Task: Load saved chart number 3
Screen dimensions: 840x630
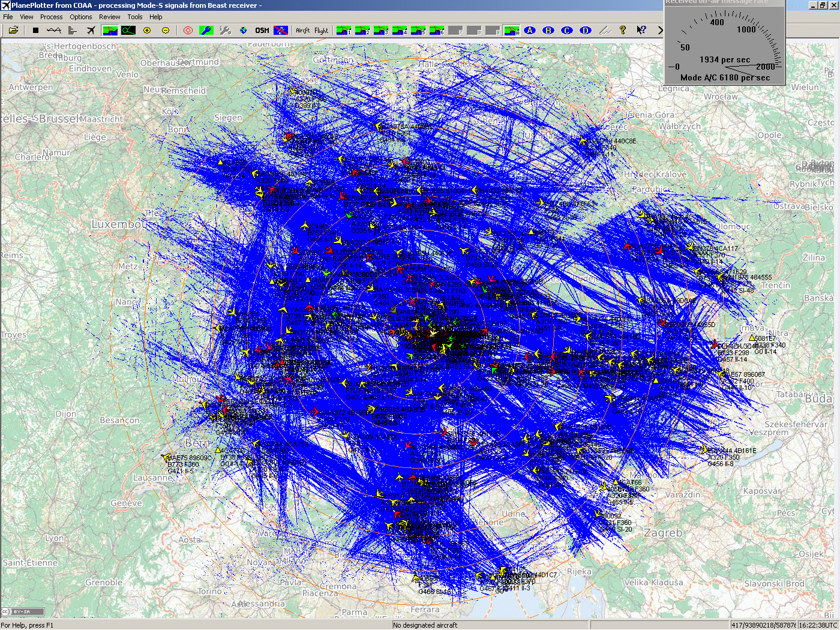Action: pos(380,30)
